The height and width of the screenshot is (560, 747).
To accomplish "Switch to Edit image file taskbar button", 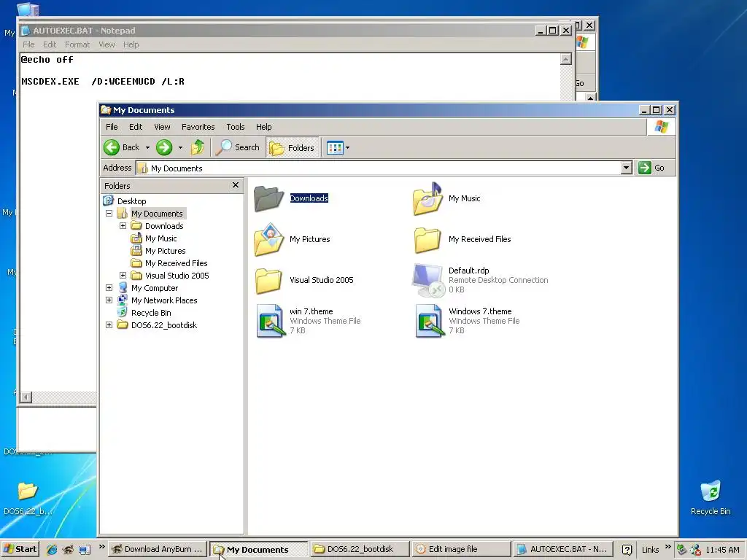I will pyautogui.click(x=461, y=549).
